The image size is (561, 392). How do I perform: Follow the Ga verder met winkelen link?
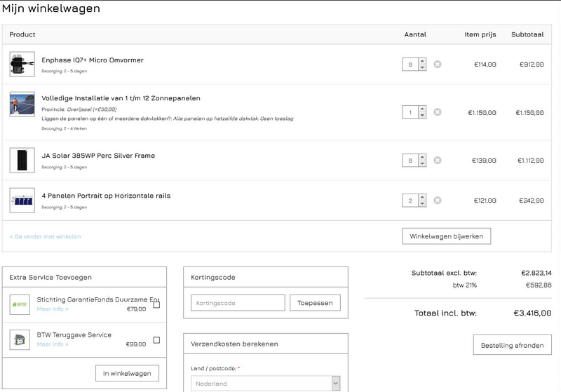tap(45, 236)
